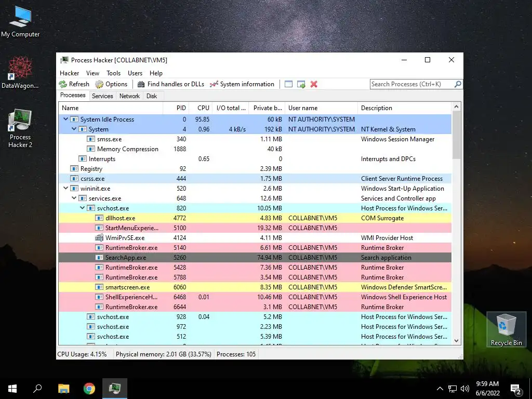
Task: Click the smartscreen.exe process icon
Action: pyautogui.click(x=99, y=287)
